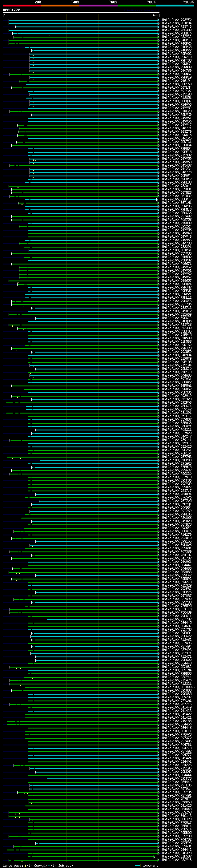
Task: Click the red ~20% identity color bar
Action: tap(22, 6)
